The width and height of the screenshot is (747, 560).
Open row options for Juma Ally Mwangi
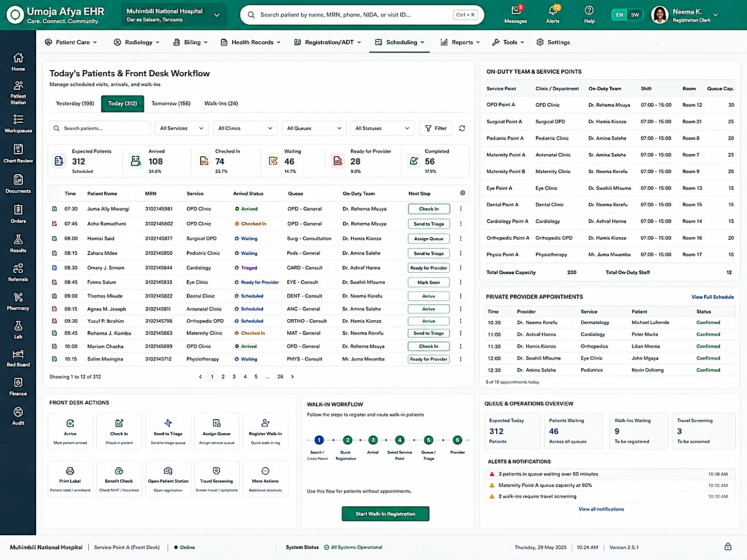tap(461, 209)
